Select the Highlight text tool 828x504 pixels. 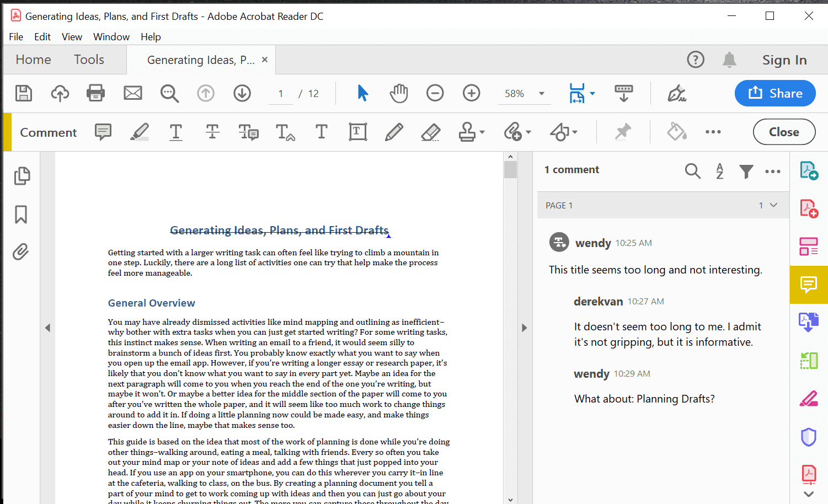140,132
